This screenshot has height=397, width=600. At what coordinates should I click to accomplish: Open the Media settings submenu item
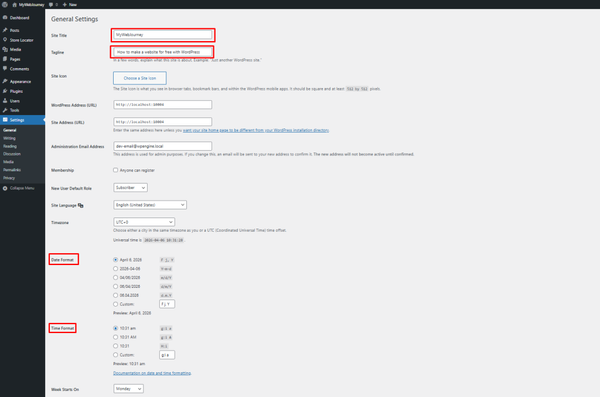[8, 162]
